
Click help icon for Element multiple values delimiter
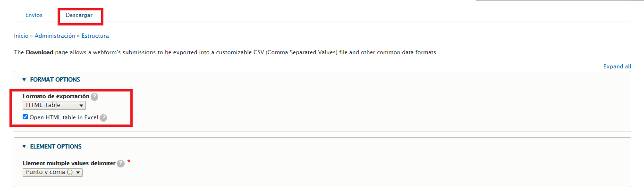tap(121, 164)
